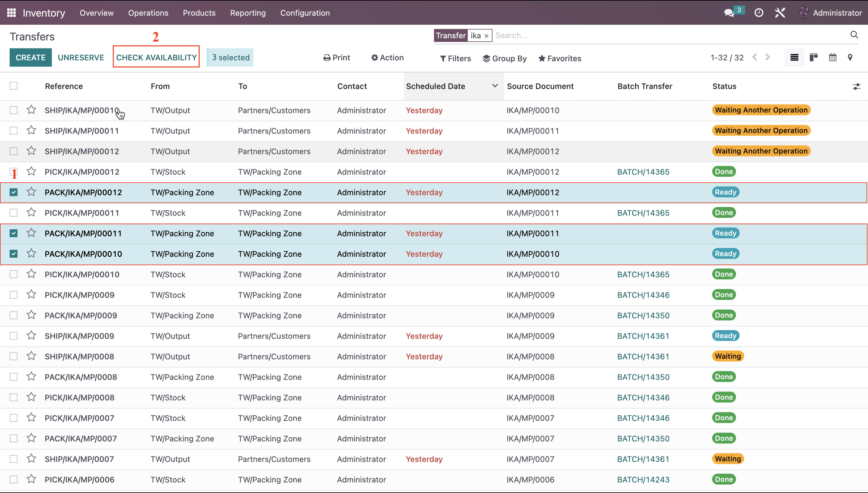Click the map/pin view icon
Image resolution: width=868 pixels, height=493 pixels.
coord(852,58)
